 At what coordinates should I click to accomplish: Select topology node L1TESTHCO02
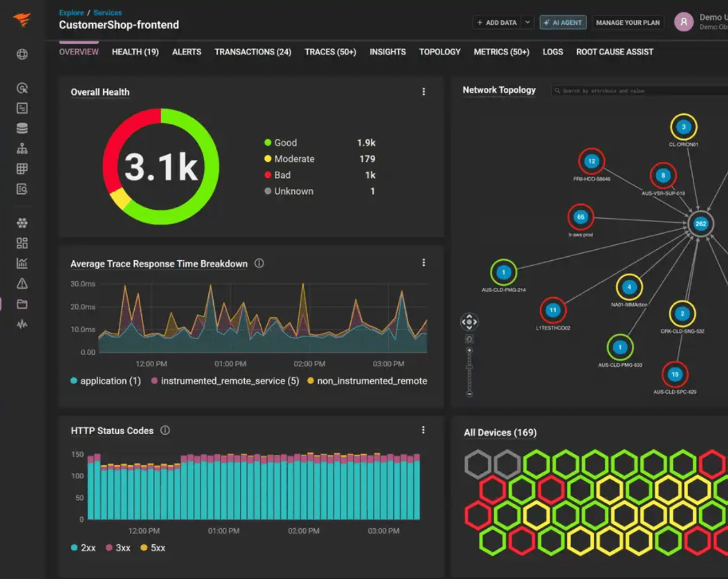553,310
